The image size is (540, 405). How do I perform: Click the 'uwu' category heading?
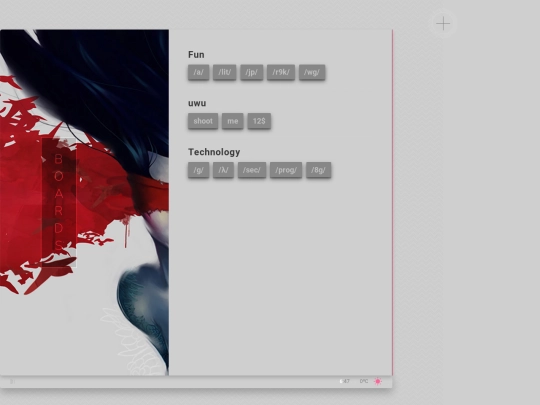coord(197,103)
